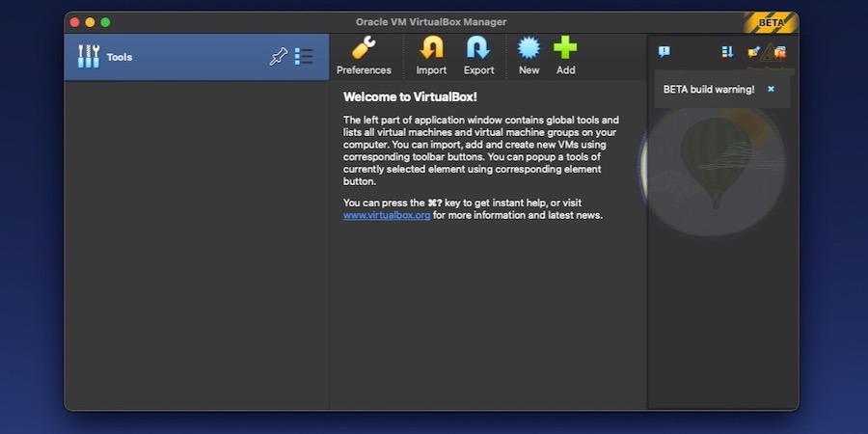Open the www.virtualbox.org link
The height and width of the screenshot is (434, 868).
click(x=387, y=215)
